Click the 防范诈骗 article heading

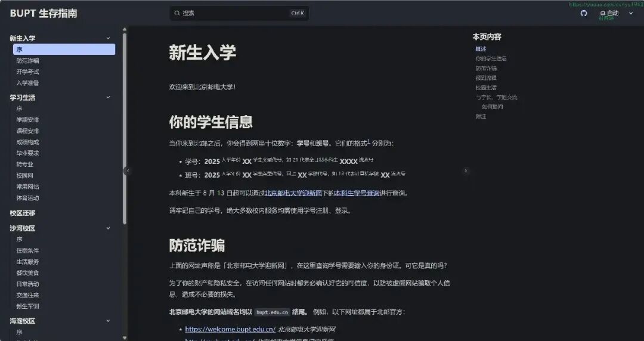click(197, 246)
